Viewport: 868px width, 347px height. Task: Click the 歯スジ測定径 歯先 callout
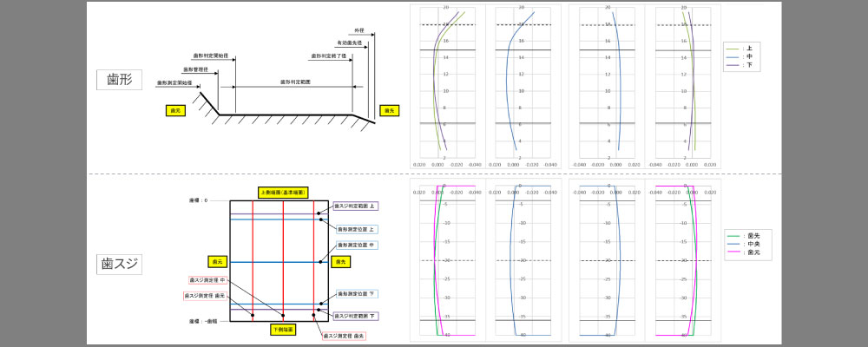point(344,336)
